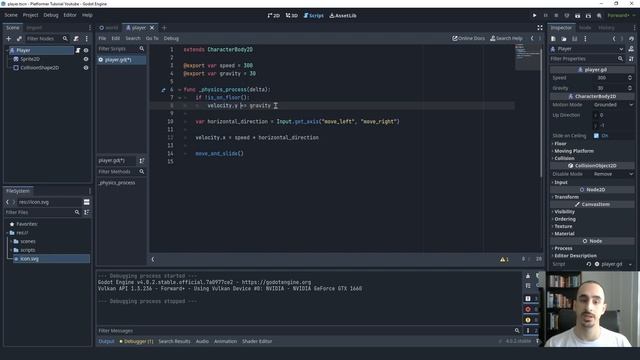Switch to Script workspace
This screenshot has height=360, width=640.
(313, 16)
